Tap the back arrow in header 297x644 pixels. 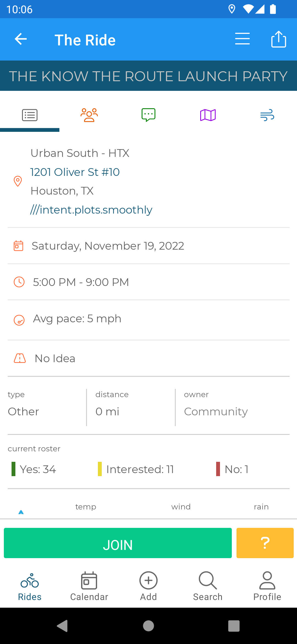[x=21, y=39]
